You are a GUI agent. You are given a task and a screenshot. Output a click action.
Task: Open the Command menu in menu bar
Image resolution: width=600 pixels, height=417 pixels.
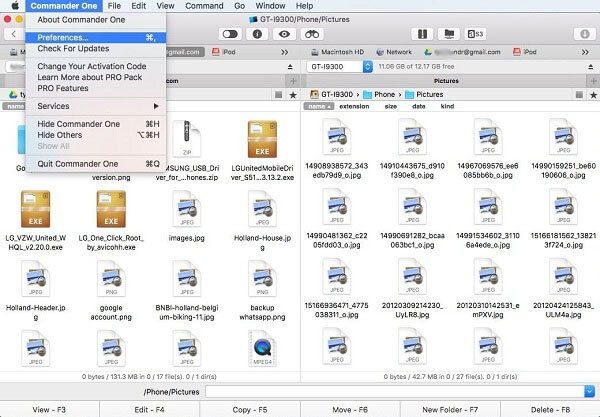coord(204,6)
